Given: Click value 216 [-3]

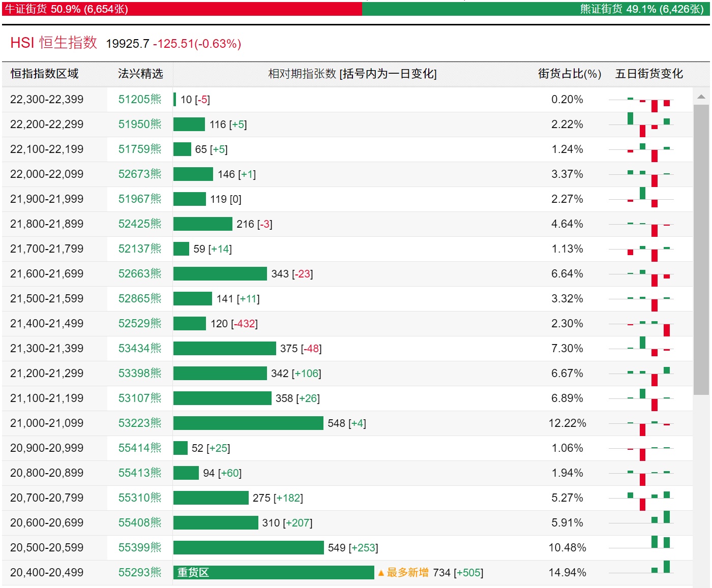Looking at the screenshot, I should coord(254,224).
